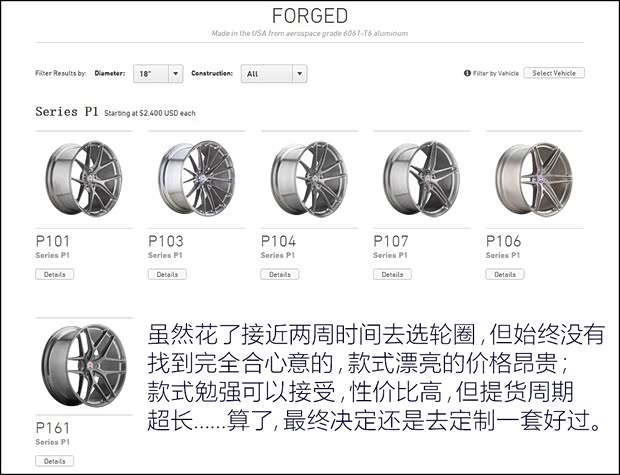Image resolution: width=620 pixels, height=475 pixels.
Task: Click the P161 model title link
Action: [x=53, y=428]
